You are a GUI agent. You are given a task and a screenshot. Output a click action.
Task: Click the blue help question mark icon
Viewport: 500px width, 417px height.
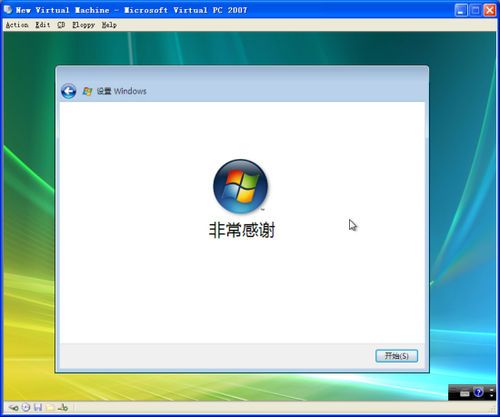[x=478, y=392]
